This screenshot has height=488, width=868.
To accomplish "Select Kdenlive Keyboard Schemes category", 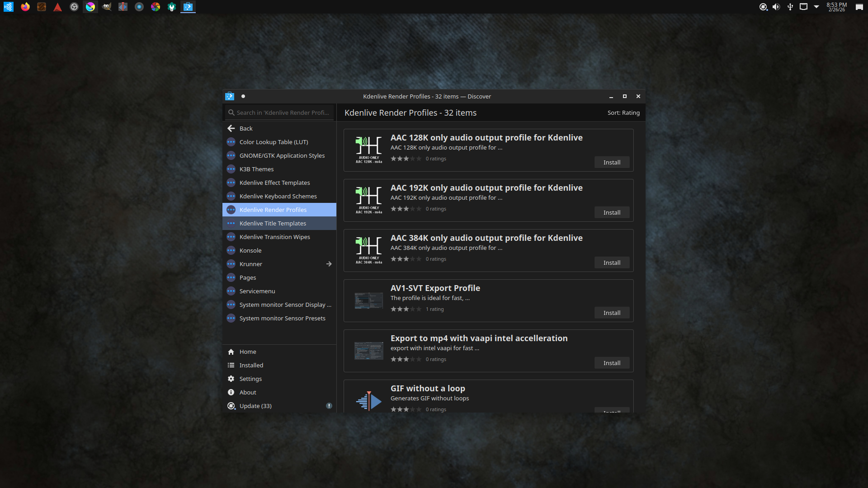I will click(x=279, y=196).
